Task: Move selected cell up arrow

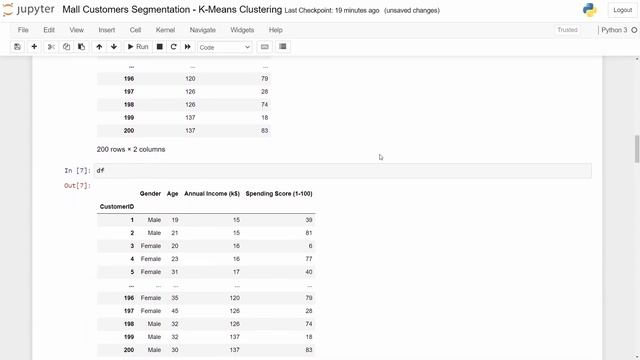Action: pos(99,47)
